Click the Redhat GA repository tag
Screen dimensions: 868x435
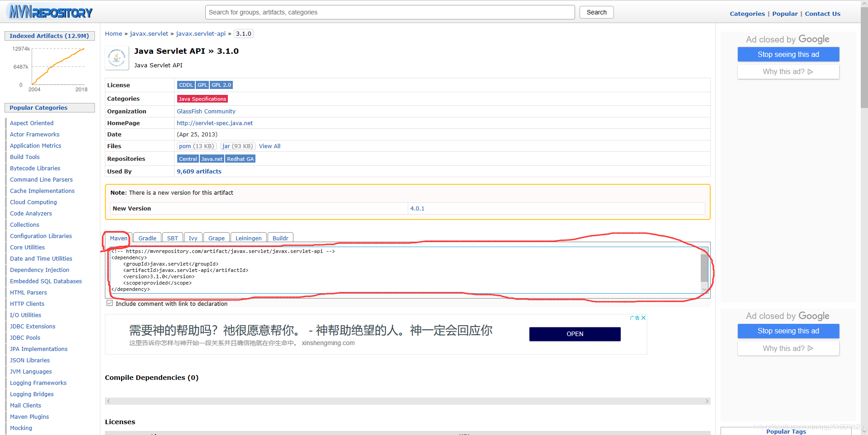(241, 159)
